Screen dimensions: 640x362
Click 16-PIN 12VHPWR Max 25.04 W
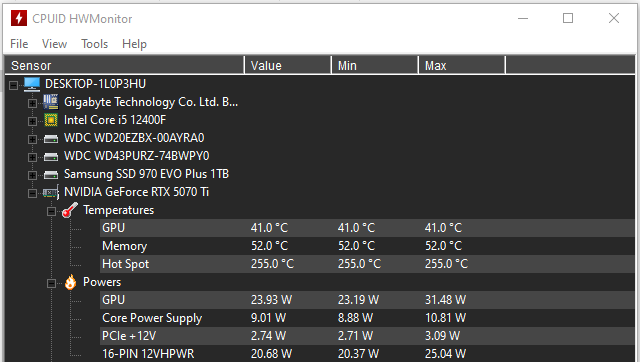point(445,353)
